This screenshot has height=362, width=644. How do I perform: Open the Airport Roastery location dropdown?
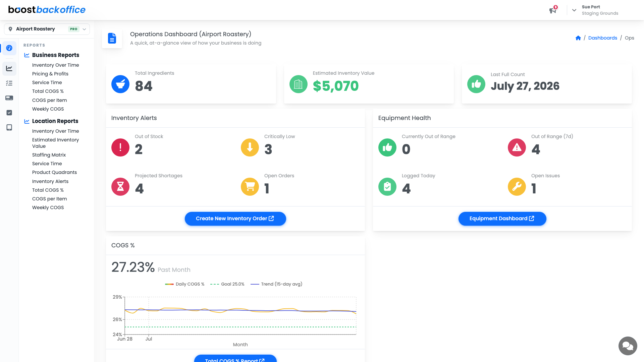(47, 29)
